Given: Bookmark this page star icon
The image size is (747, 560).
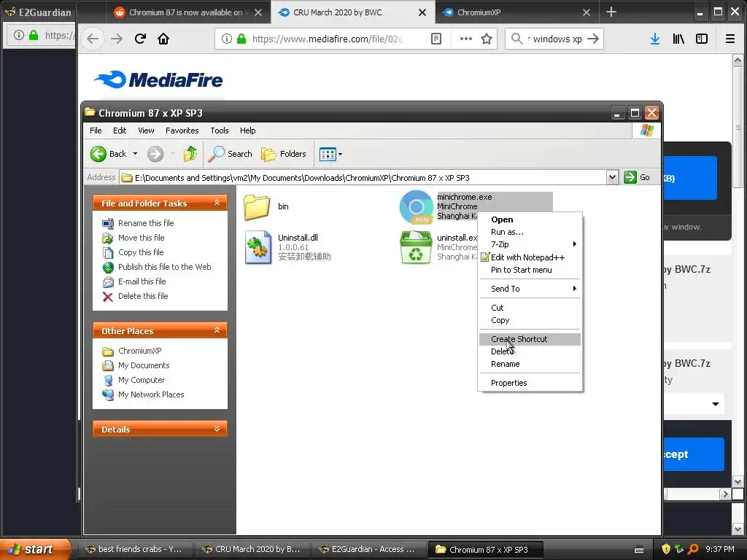Looking at the screenshot, I should click(x=487, y=39).
